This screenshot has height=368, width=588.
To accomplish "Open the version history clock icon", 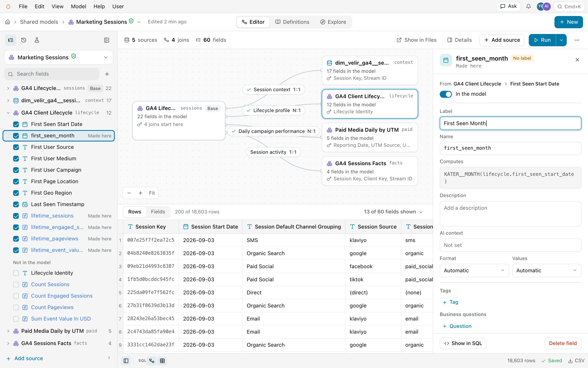I will pyautogui.click(x=24, y=40).
